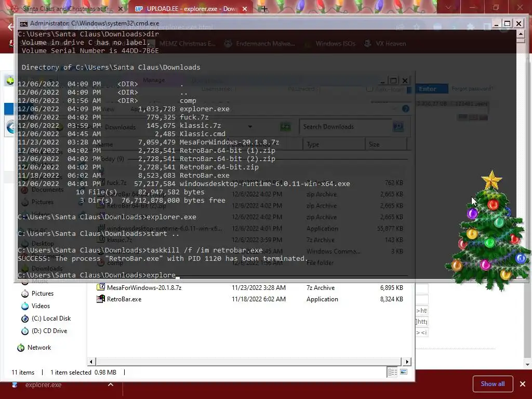Click the Explorer horizontal scrollbar right arrow
Screen dimensions: 532x399
click(407, 362)
